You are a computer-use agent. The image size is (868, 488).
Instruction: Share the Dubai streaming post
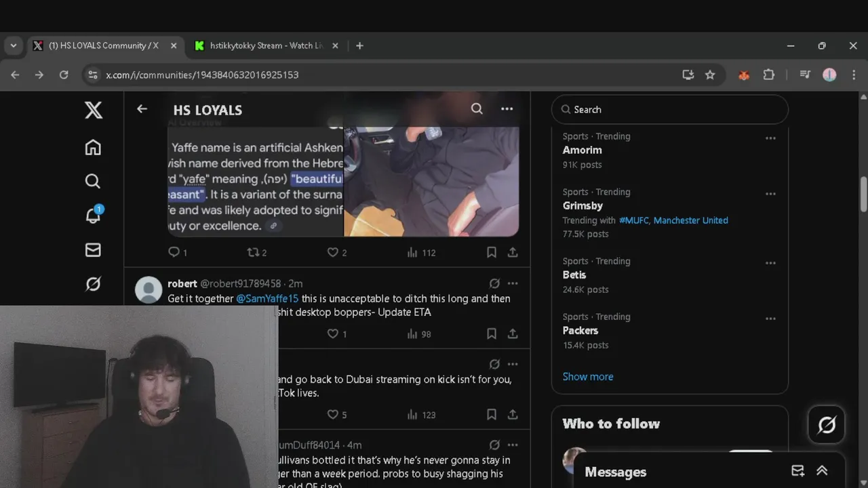click(513, 414)
